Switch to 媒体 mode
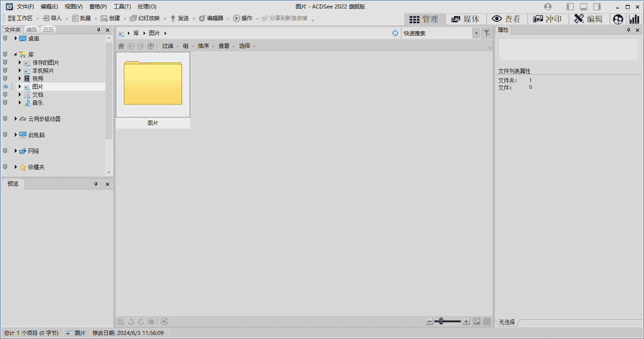Image resolution: width=644 pixels, height=339 pixels. [466, 19]
